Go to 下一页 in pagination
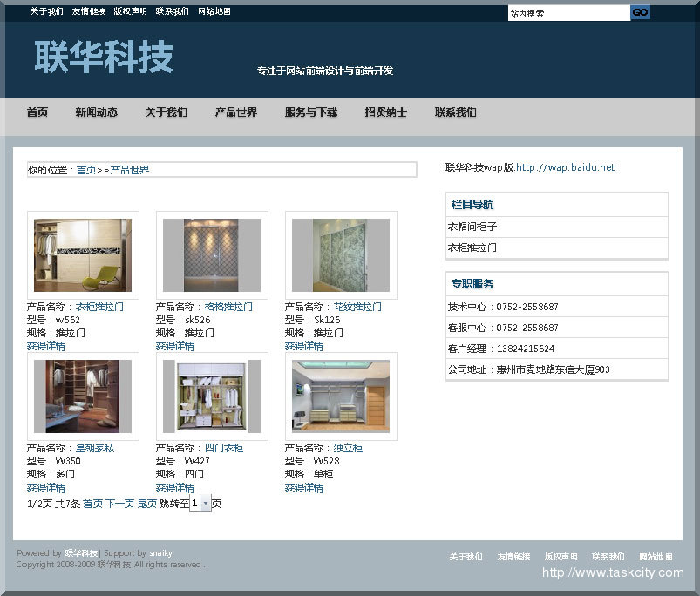Image resolution: width=700 pixels, height=596 pixels. pos(120,504)
